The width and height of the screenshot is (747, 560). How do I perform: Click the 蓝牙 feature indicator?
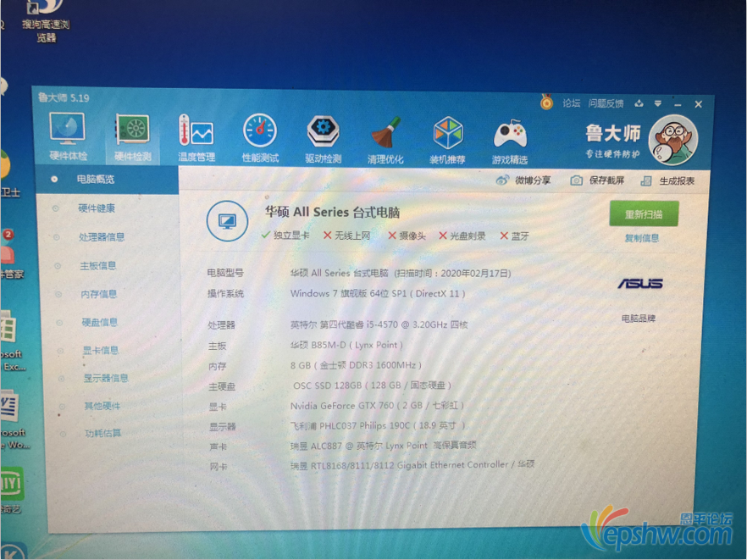tap(515, 236)
